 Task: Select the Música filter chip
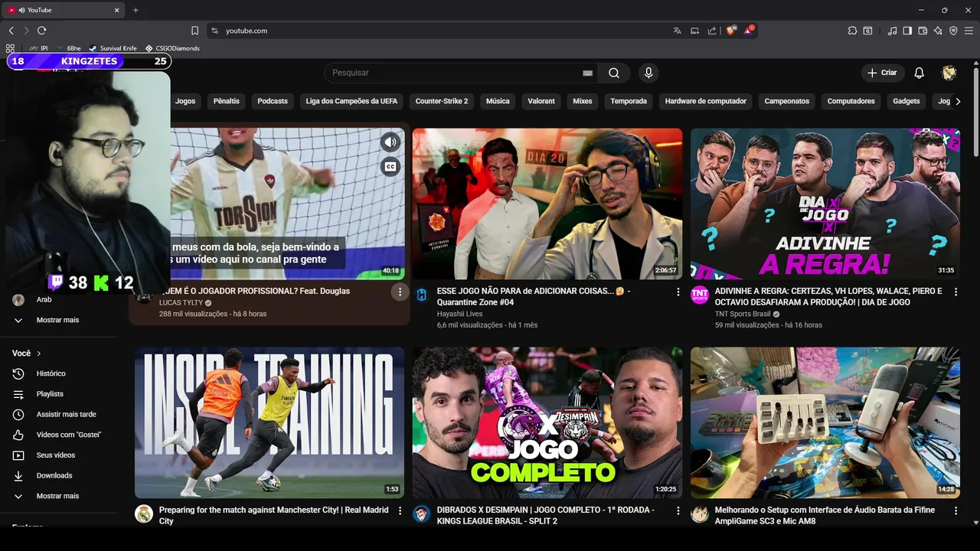498,101
